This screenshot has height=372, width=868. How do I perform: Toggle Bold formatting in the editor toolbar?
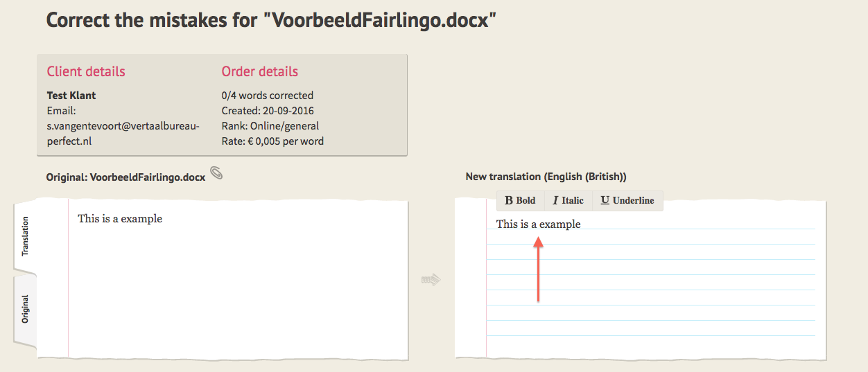click(x=520, y=200)
